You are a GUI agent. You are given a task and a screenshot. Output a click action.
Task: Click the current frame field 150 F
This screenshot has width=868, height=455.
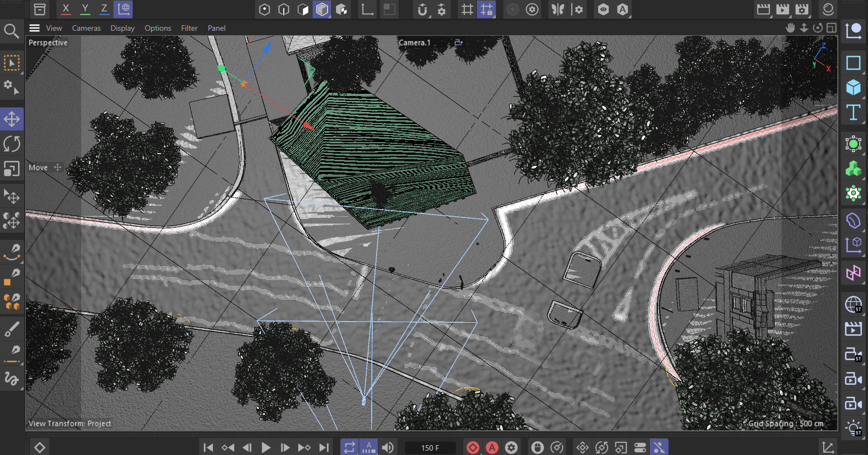430,448
